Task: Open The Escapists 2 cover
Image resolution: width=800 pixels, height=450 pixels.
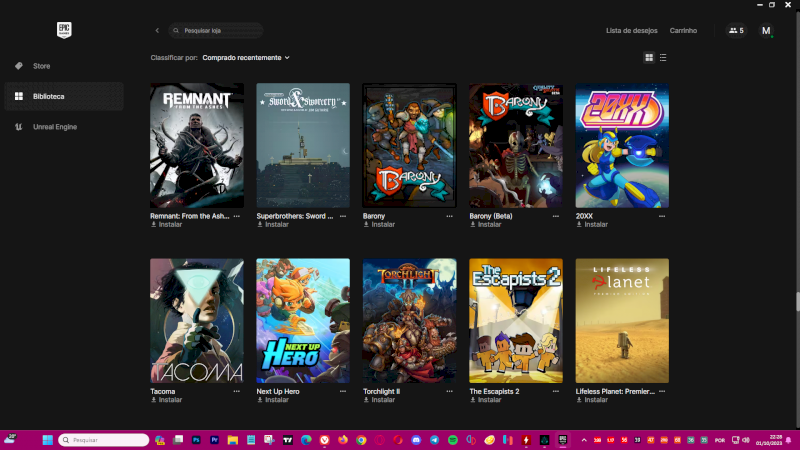Action: (x=516, y=320)
